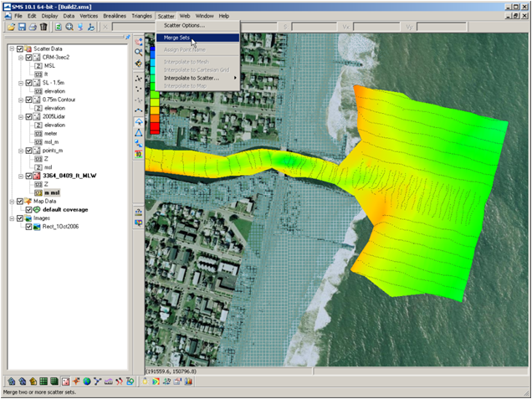Toggle the Map Data checkbox
Screen dimensions: 532x399
20,202
